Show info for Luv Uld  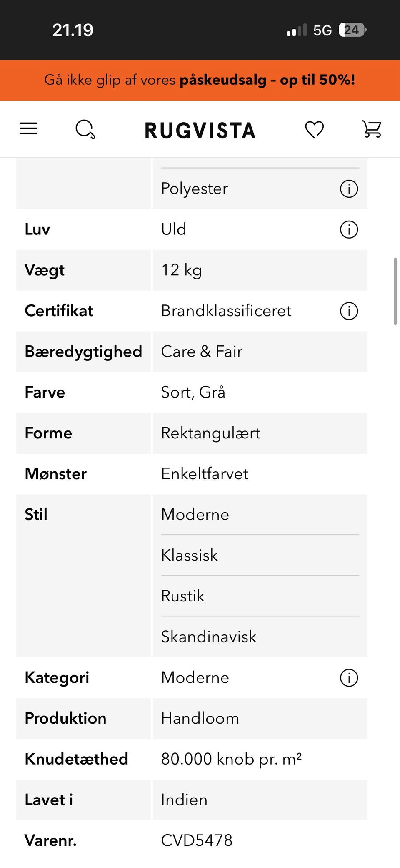point(349,229)
